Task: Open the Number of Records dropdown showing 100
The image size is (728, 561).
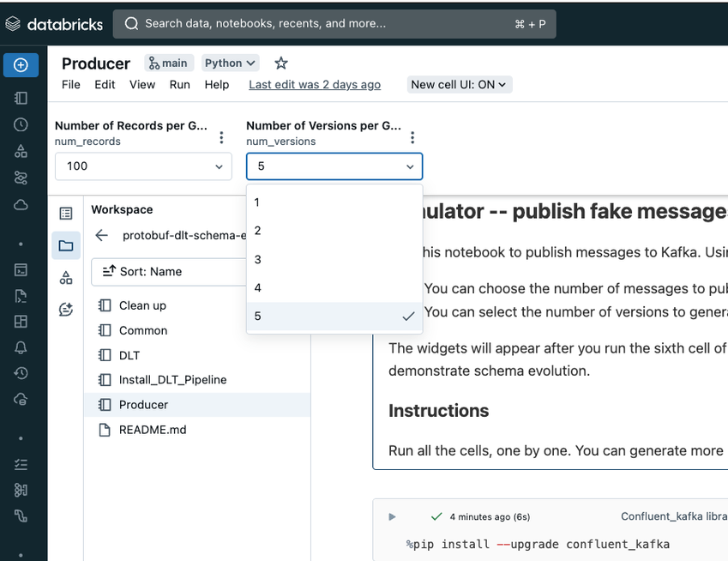Action: click(143, 166)
